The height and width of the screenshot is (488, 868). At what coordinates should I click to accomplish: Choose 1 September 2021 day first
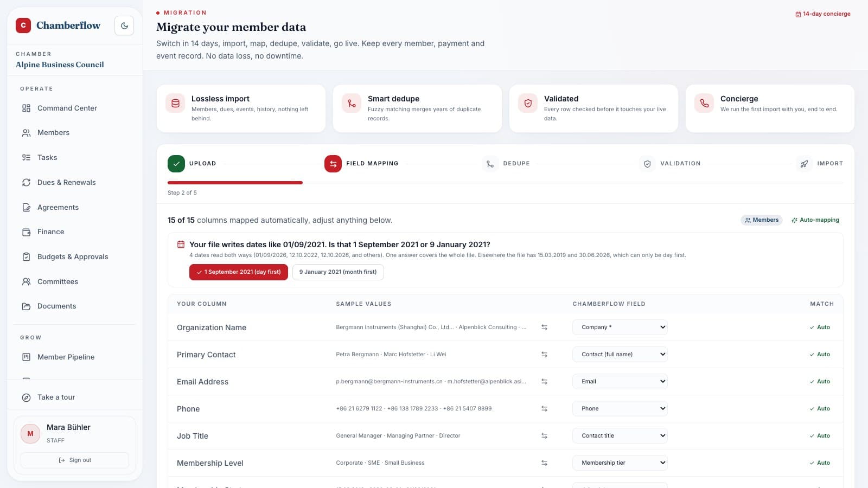(239, 272)
